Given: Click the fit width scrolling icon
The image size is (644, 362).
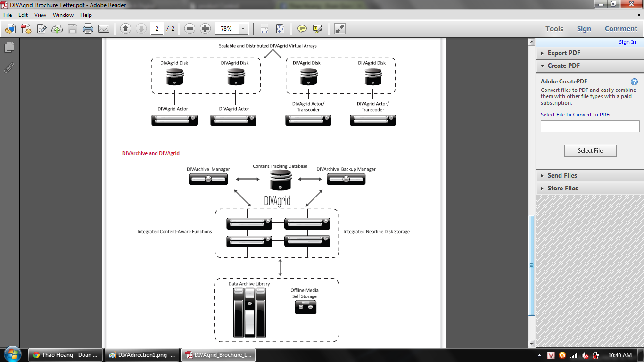Looking at the screenshot, I should tap(264, 29).
